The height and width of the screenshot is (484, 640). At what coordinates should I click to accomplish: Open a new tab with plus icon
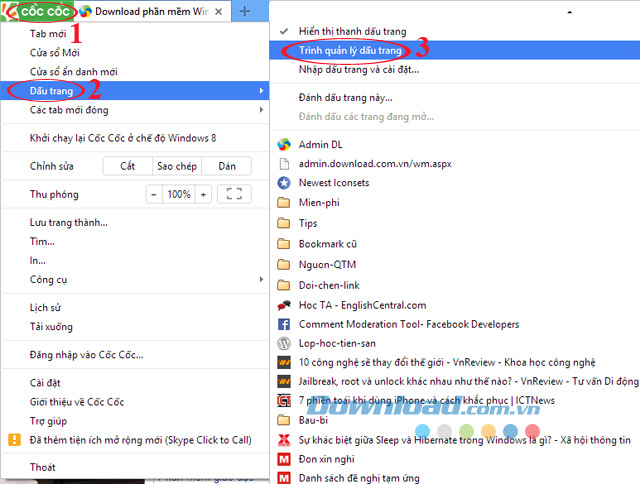(x=245, y=11)
